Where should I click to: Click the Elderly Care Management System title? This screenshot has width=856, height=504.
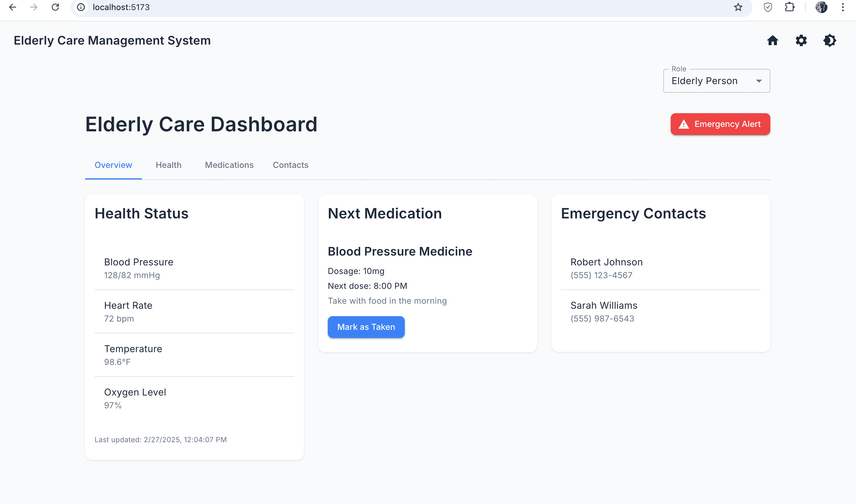pyautogui.click(x=112, y=40)
